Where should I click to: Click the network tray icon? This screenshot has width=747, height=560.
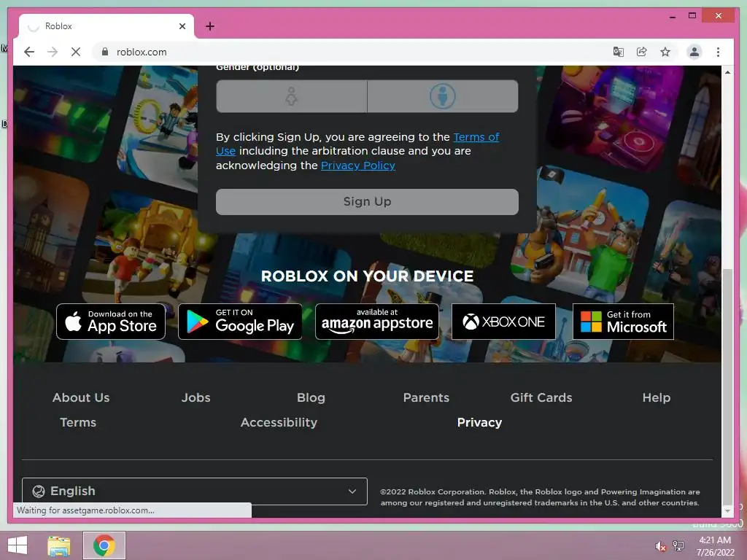tap(678, 546)
